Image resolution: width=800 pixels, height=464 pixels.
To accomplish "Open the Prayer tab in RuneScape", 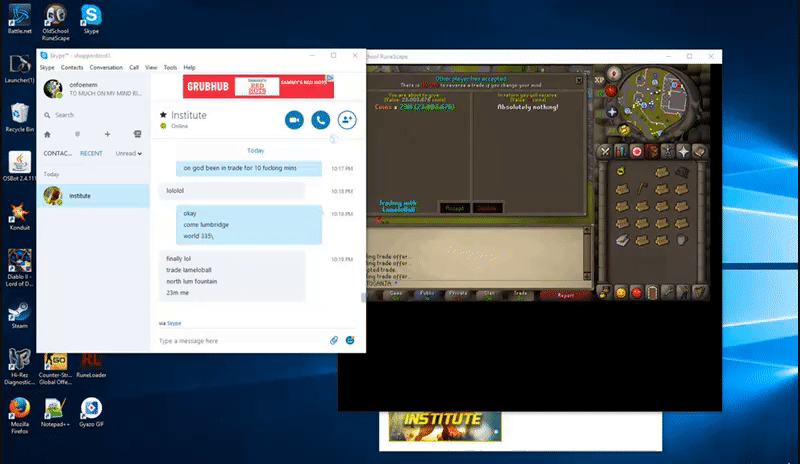I will pos(683,151).
